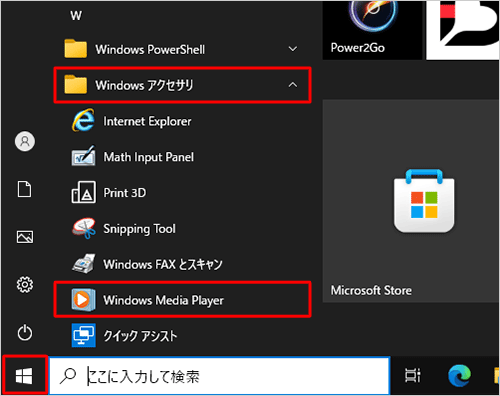Expand the Windows PowerShell chevron

(x=293, y=49)
